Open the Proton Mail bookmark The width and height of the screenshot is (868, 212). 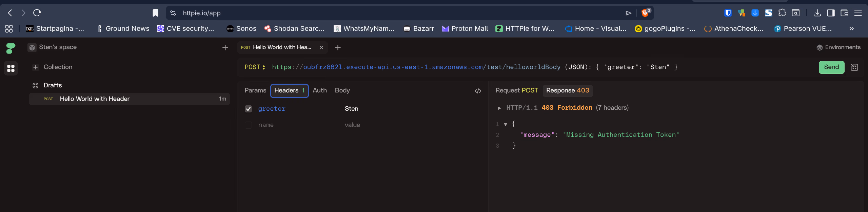tap(465, 29)
